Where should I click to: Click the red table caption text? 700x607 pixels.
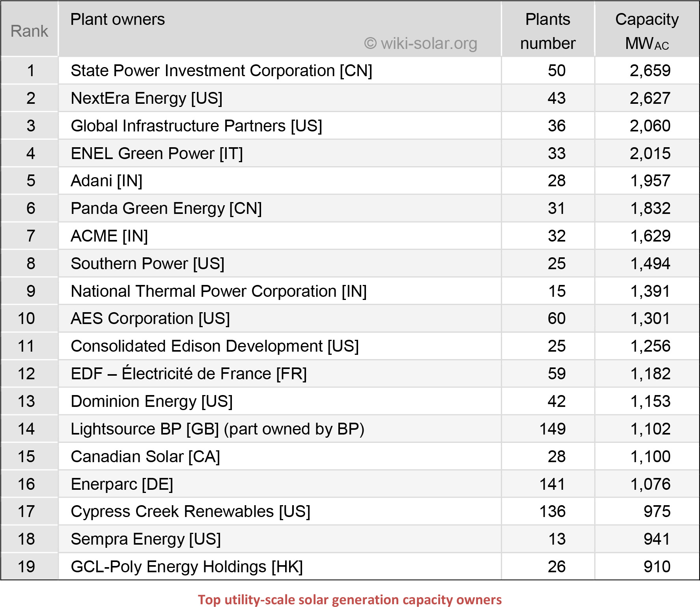[x=349, y=600]
